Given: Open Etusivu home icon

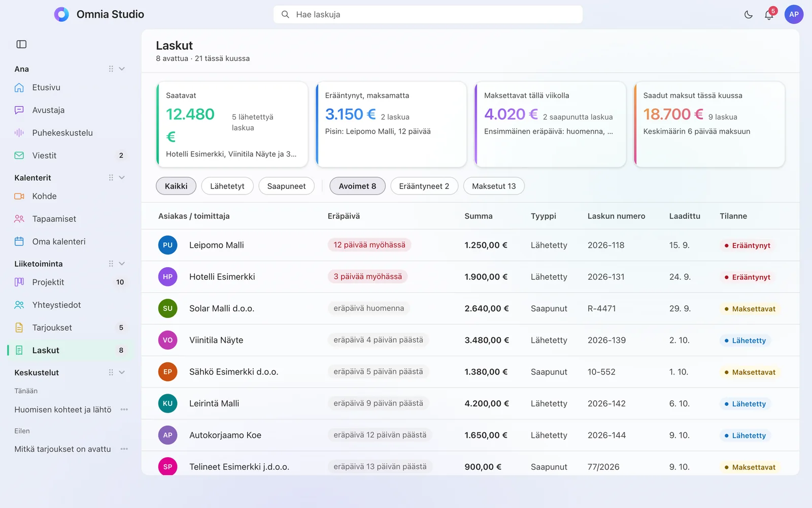Looking at the screenshot, I should 19,87.
